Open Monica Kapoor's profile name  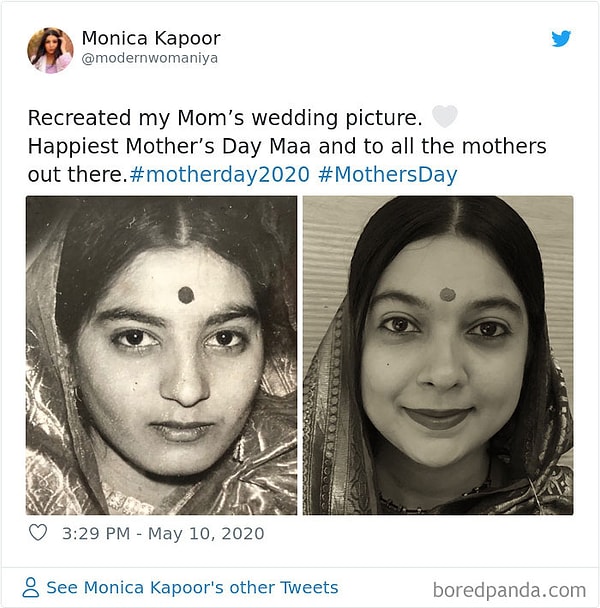(x=150, y=39)
